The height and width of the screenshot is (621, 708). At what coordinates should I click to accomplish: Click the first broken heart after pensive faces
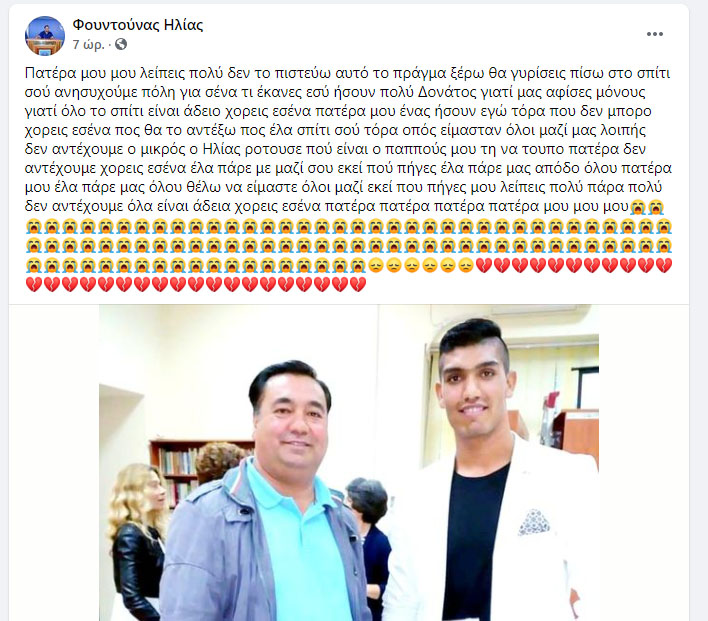click(x=484, y=265)
